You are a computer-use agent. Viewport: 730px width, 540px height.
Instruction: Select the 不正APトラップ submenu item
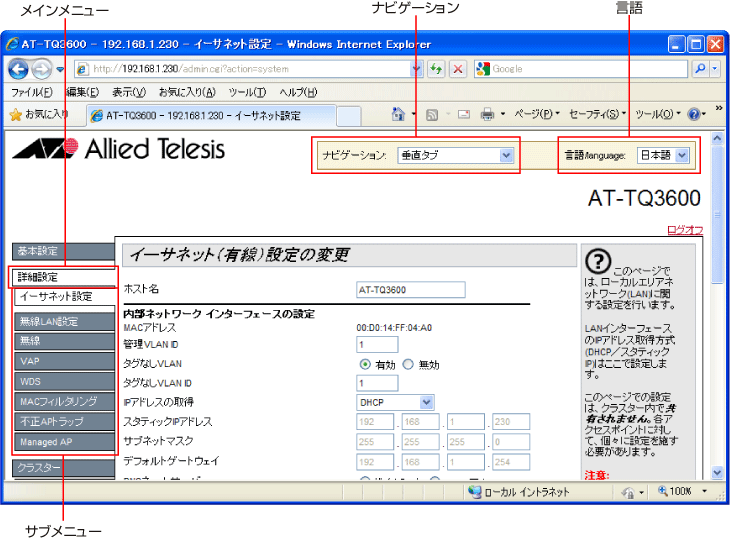point(65,422)
